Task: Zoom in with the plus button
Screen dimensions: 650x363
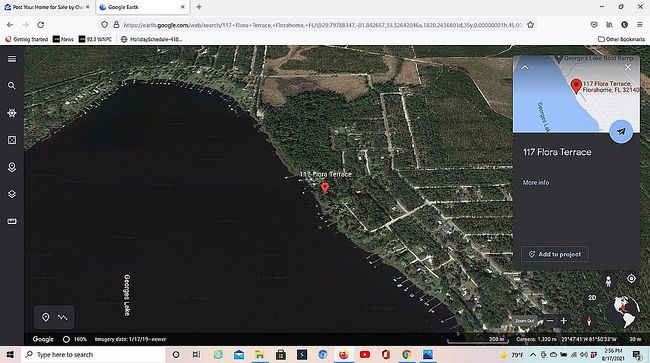Action: (563, 321)
